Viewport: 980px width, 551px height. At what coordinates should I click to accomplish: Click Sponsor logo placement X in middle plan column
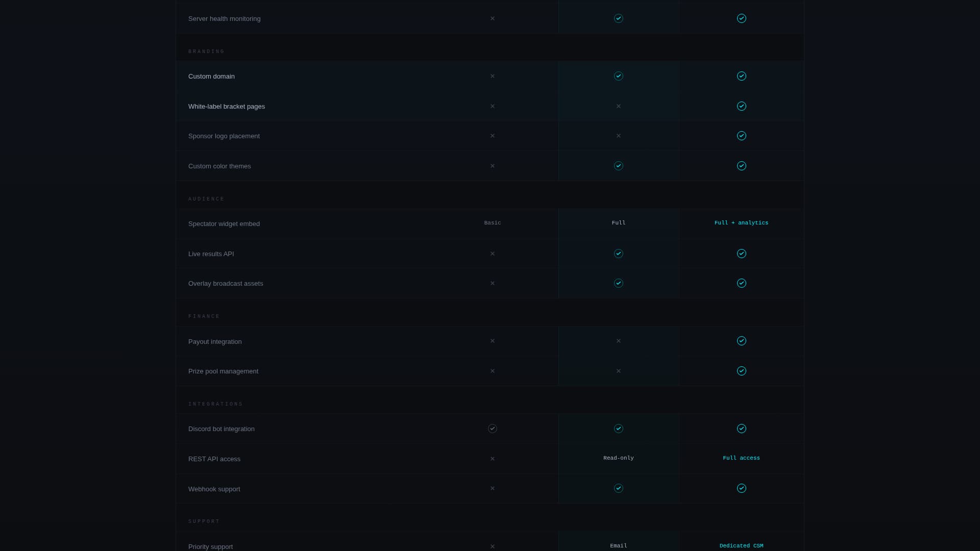tap(619, 136)
